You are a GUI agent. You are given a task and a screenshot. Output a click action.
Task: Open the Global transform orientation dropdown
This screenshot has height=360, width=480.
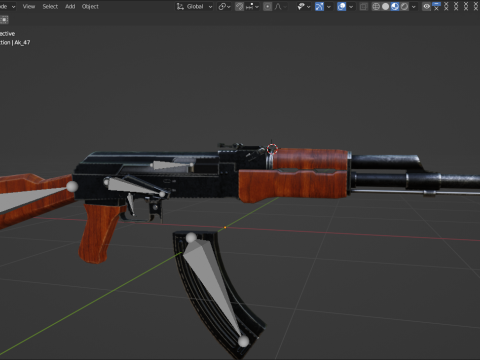coord(194,6)
